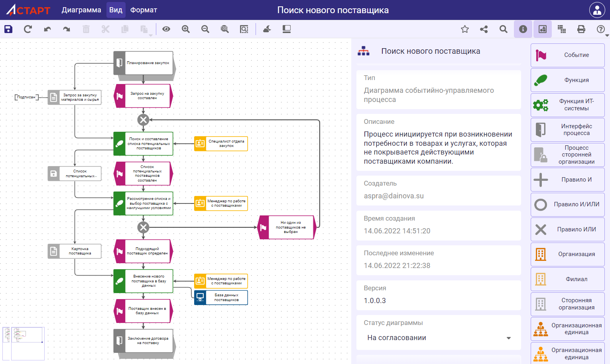610x364 pixels.
Task: Open the search magnifier
Action: (x=504, y=29)
